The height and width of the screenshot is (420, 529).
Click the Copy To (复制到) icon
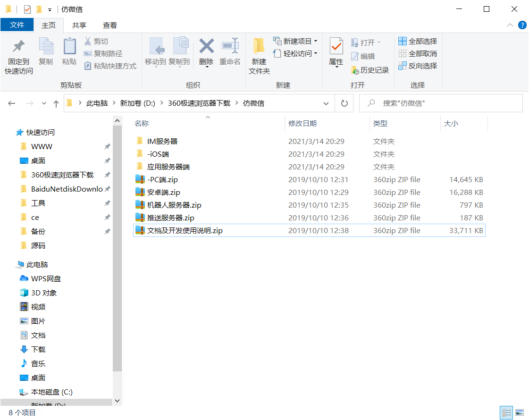(180, 46)
